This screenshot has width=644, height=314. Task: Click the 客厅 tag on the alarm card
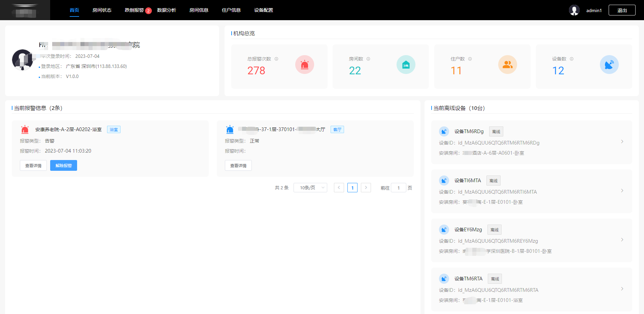[x=337, y=129]
